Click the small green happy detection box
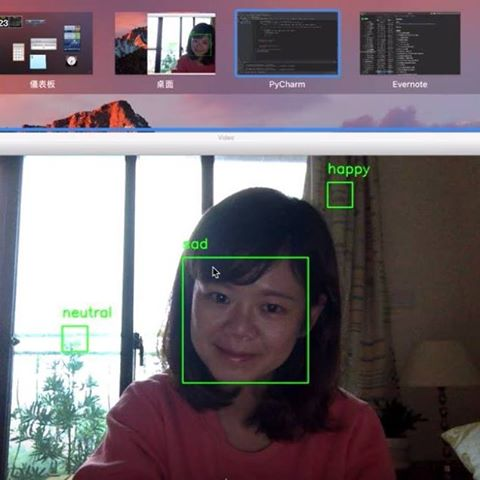 (x=340, y=195)
